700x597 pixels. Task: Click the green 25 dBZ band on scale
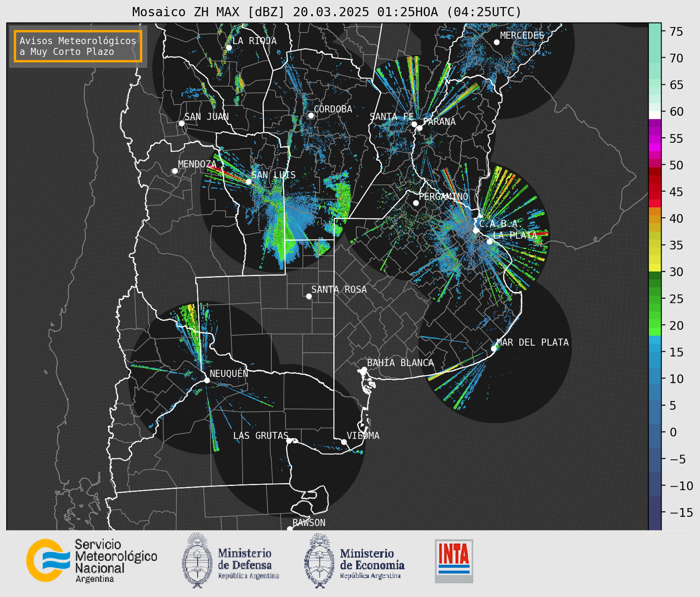tap(655, 299)
